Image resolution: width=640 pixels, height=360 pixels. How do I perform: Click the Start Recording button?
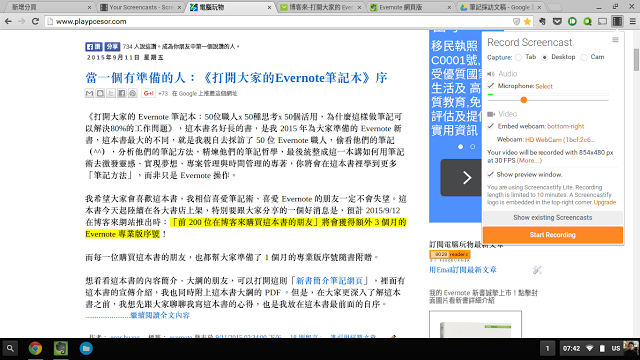click(553, 235)
